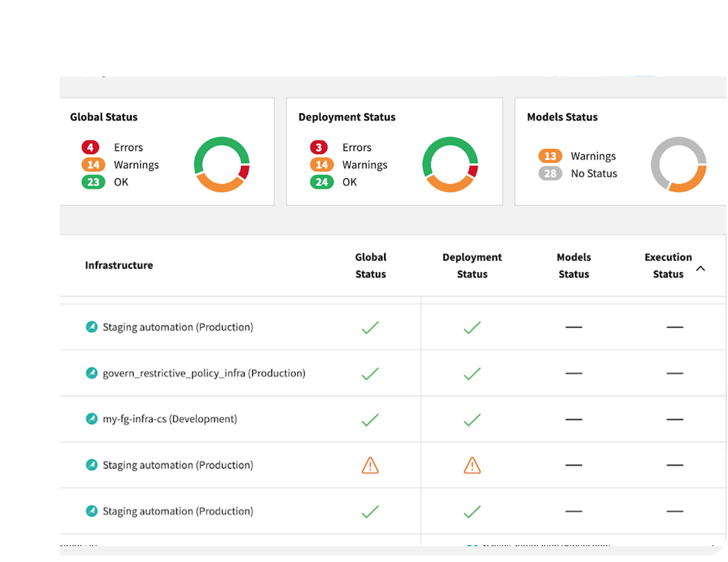This screenshot has height=562, width=728.
Task: Click the Deployment Status column header
Action: coord(472,265)
